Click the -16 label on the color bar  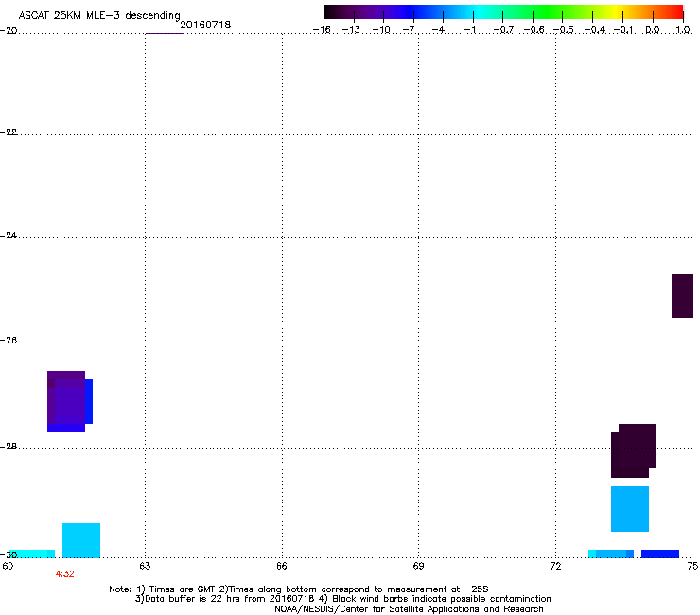(x=322, y=30)
